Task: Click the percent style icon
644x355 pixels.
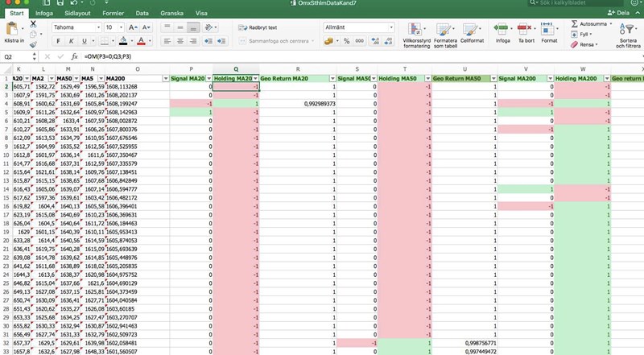Action: click(346, 41)
